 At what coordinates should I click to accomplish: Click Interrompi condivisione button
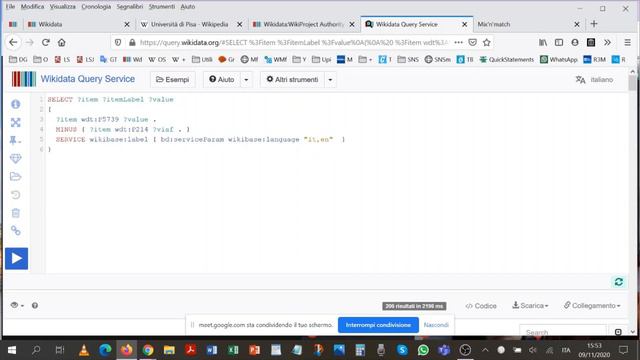click(x=378, y=325)
